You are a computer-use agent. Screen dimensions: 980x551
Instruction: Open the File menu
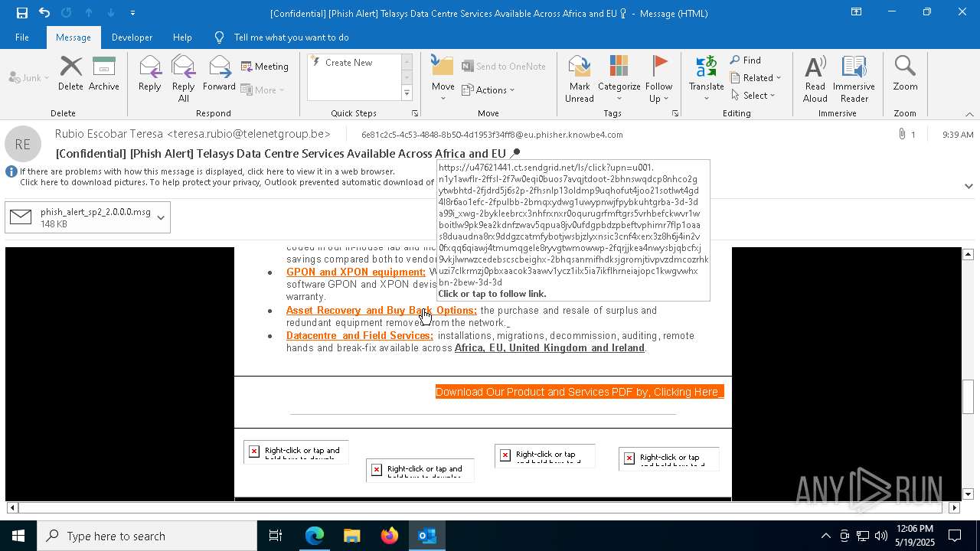[x=22, y=37]
